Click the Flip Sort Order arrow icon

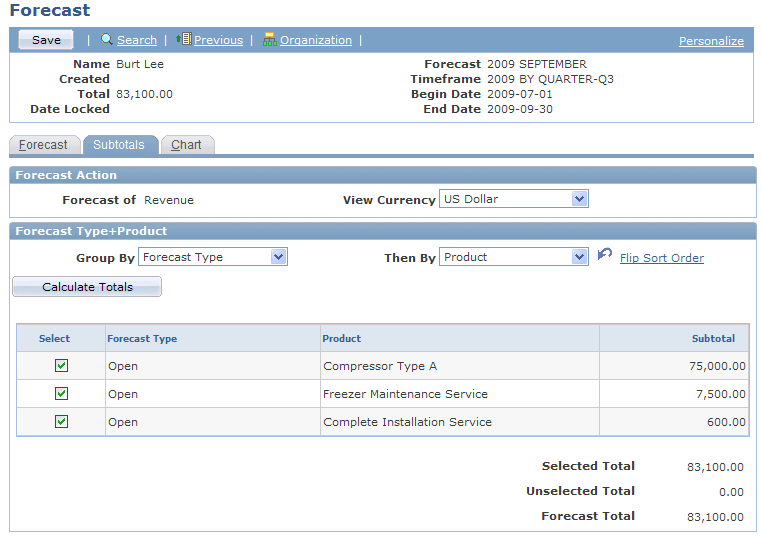(605, 254)
